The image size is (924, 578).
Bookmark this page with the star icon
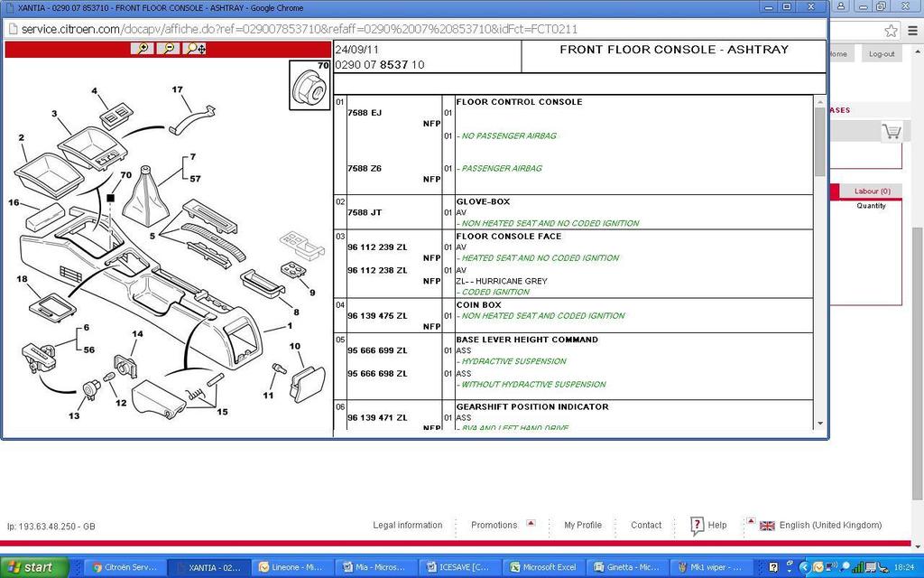[x=891, y=30]
